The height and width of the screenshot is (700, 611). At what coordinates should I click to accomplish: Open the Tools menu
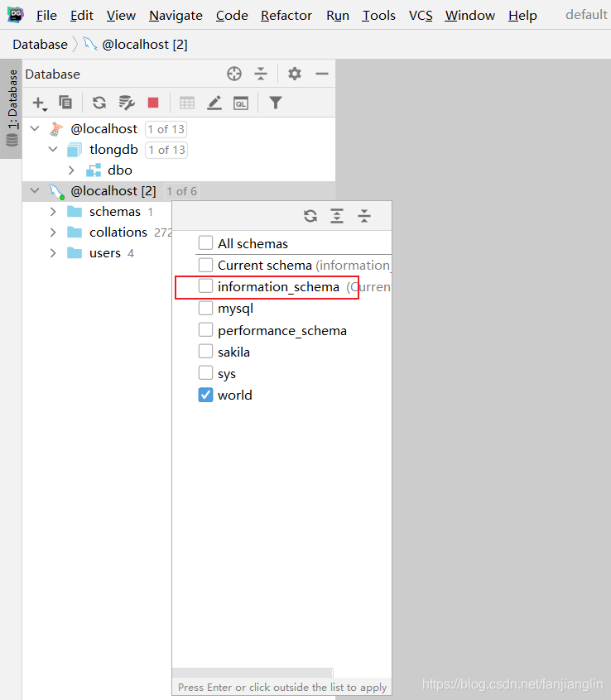[378, 16]
